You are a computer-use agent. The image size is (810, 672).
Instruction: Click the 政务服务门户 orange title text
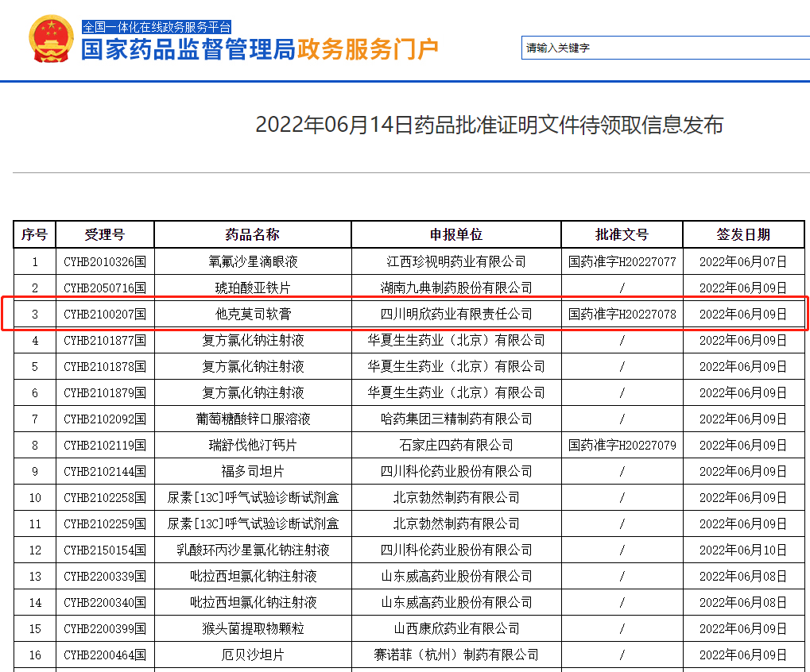(x=367, y=49)
